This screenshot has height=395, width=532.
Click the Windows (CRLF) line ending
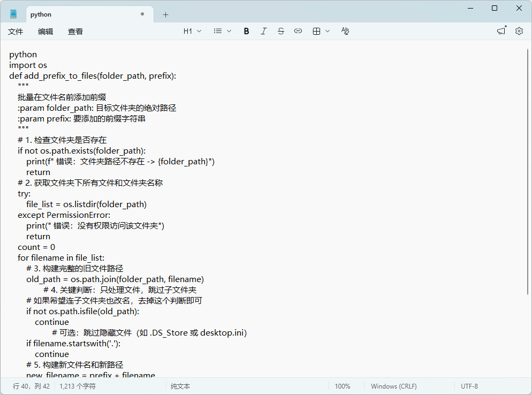(x=393, y=386)
